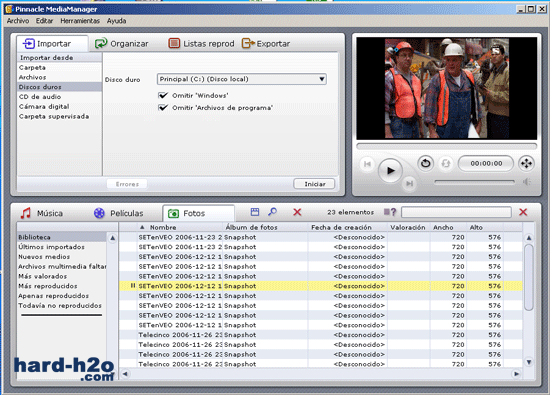Open the Listas reprod tab

click(x=201, y=44)
